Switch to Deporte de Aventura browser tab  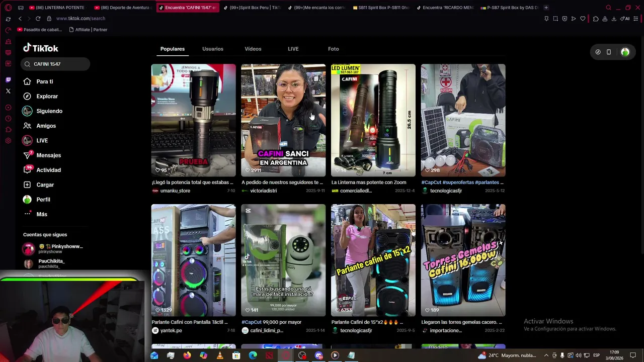124,8
